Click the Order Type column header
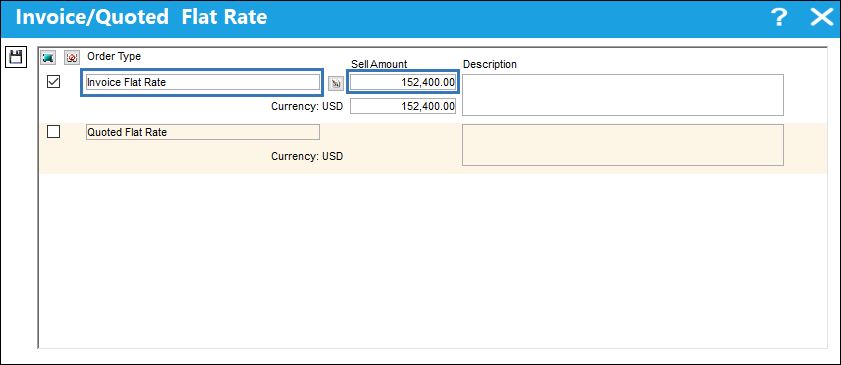 point(114,56)
